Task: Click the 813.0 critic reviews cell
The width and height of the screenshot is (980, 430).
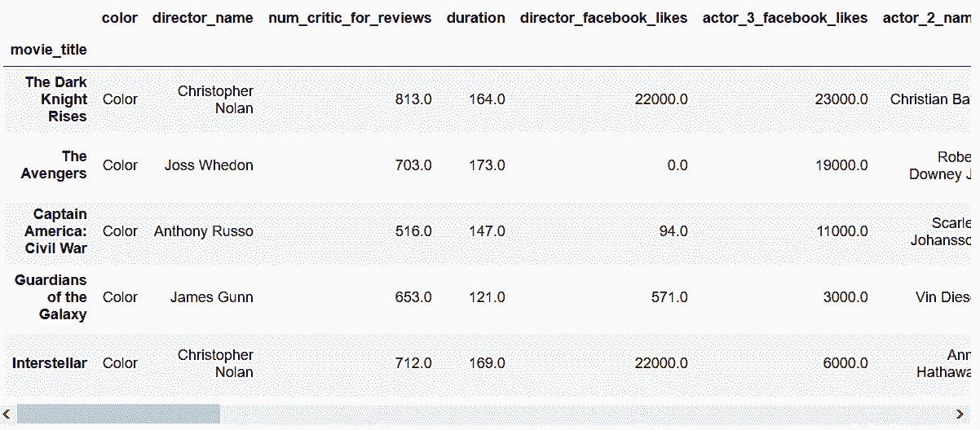Action: 413,99
